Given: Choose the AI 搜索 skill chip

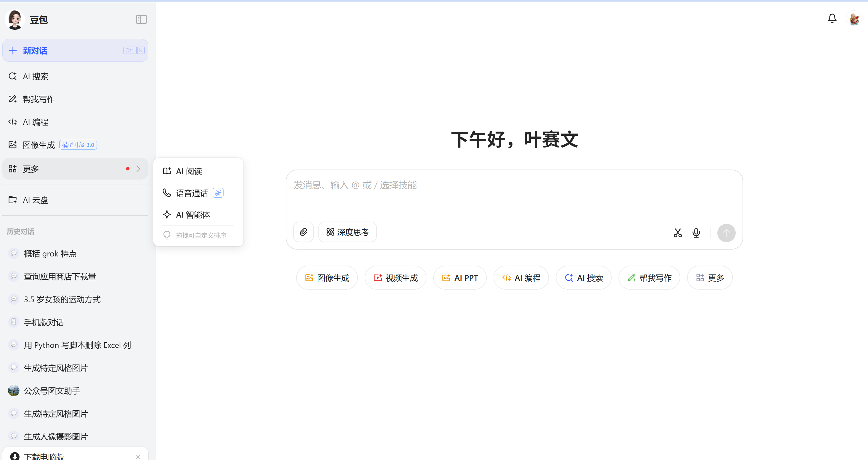Looking at the screenshot, I should 584,278.
